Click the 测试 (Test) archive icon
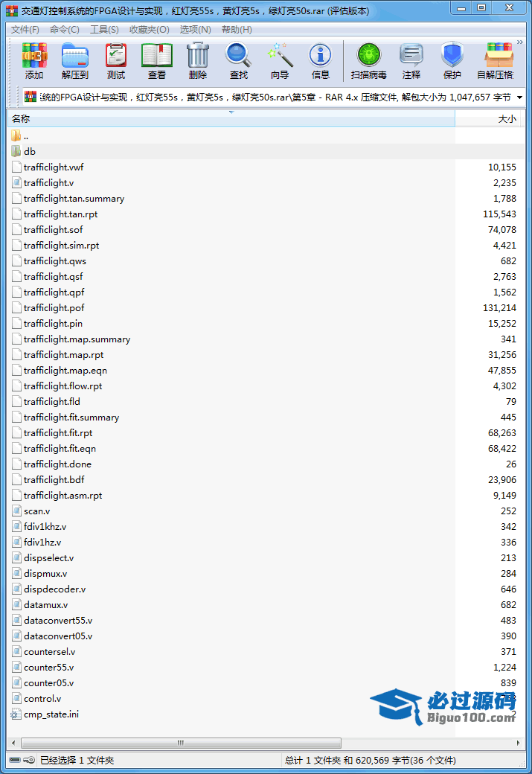The image size is (532, 774). pyautogui.click(x=116, y=61)
